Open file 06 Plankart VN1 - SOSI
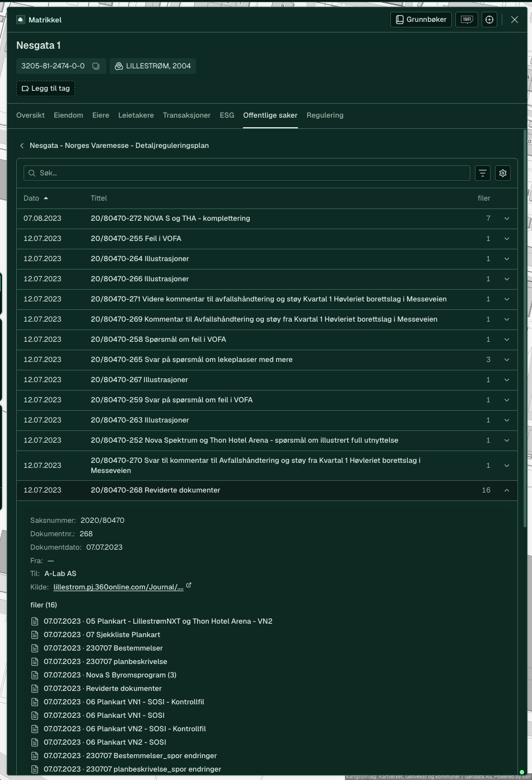 (125, 716)
